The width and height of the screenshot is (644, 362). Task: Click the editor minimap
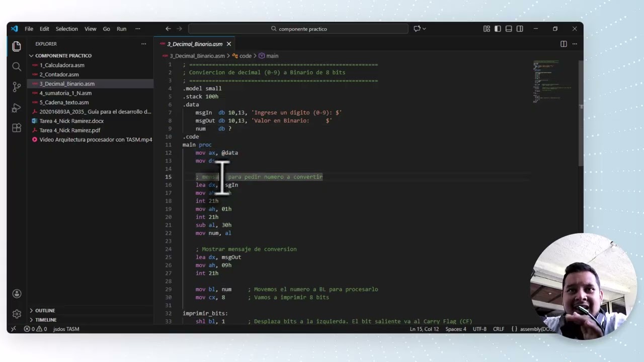[x=553, y=81]
